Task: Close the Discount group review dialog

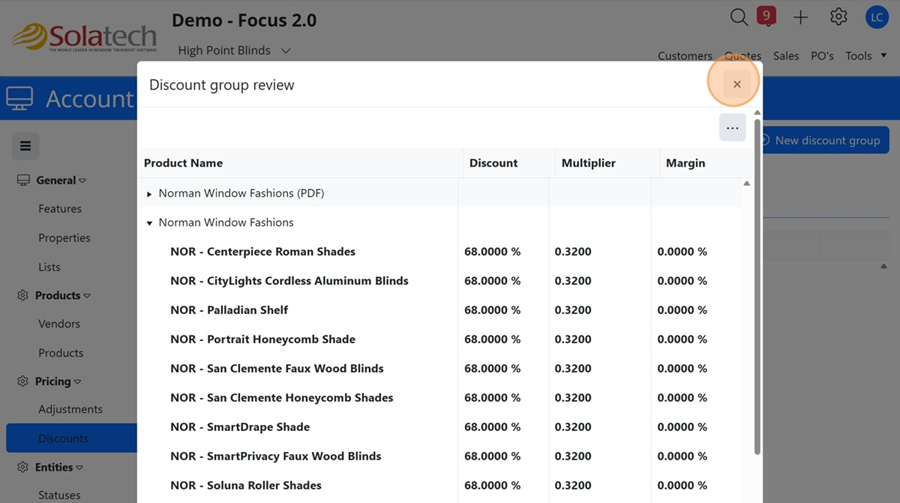Action: [737, 84]
